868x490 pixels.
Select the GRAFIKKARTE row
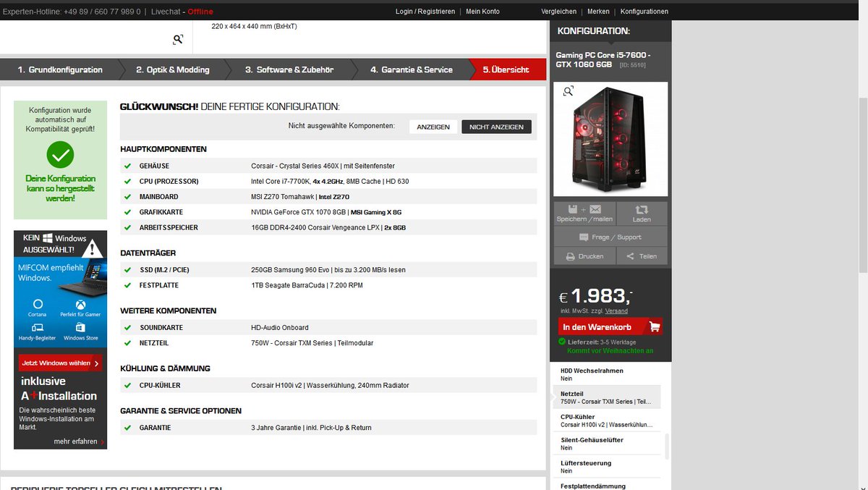click(328, 212)
